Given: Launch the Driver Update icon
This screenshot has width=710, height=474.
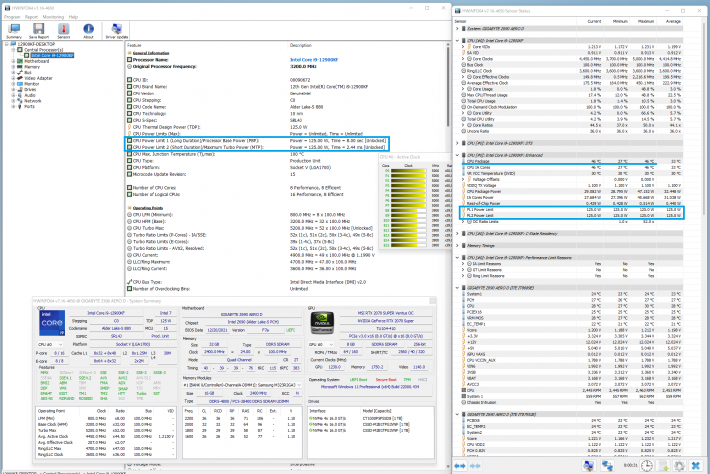Looking at the screenshot, I should point(117,30).
